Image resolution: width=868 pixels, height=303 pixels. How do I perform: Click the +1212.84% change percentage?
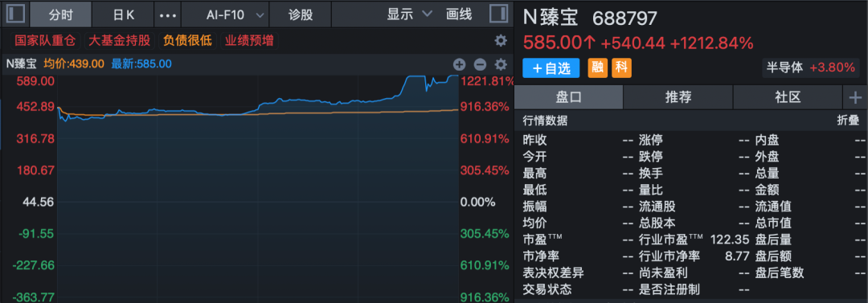(711, 43)
